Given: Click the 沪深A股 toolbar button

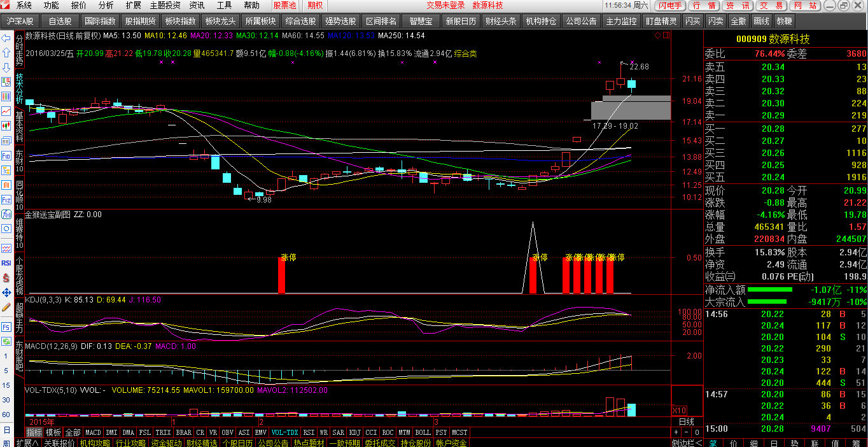Looking at the screenshot, I should [20, 21].
